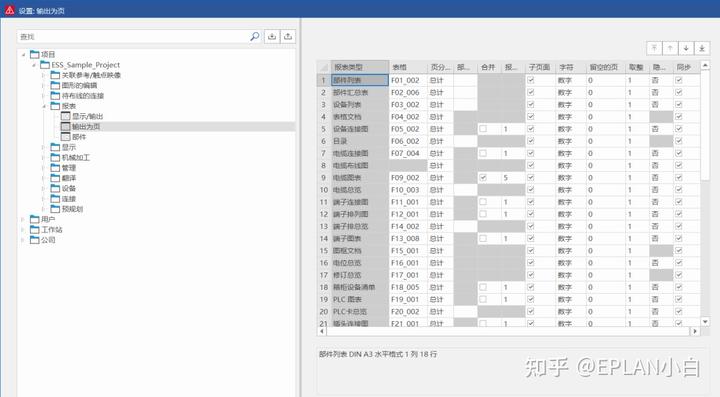This screenshot has width=720, height=397.
Task: Select the PLC 图表 report type cell
Action: pyautogui.click(x=360, y=299)
